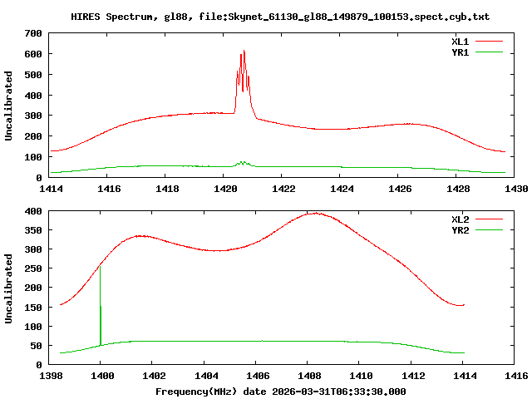
Task: Click the red XL2 legend line sample
Action: (489, 219)
